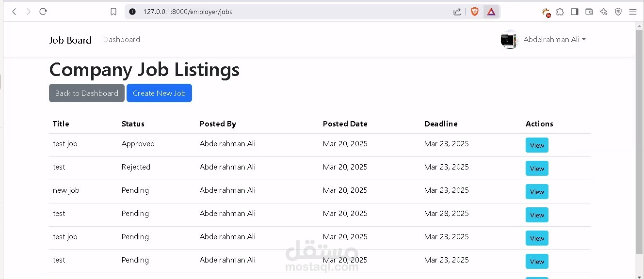Bookmark this page via bookmark icon
The image size is (644, 279).
pyautogui.click(x=113, y=12)
